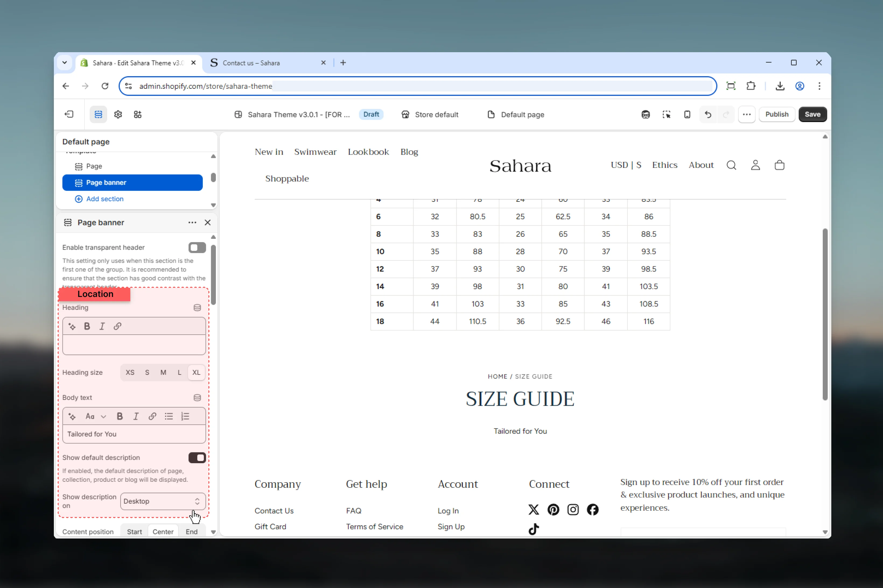The height and width of the screenshot is (588, 883).
Task: Click the Body text field "Tailored for You"
Action: tap(134, 434)
